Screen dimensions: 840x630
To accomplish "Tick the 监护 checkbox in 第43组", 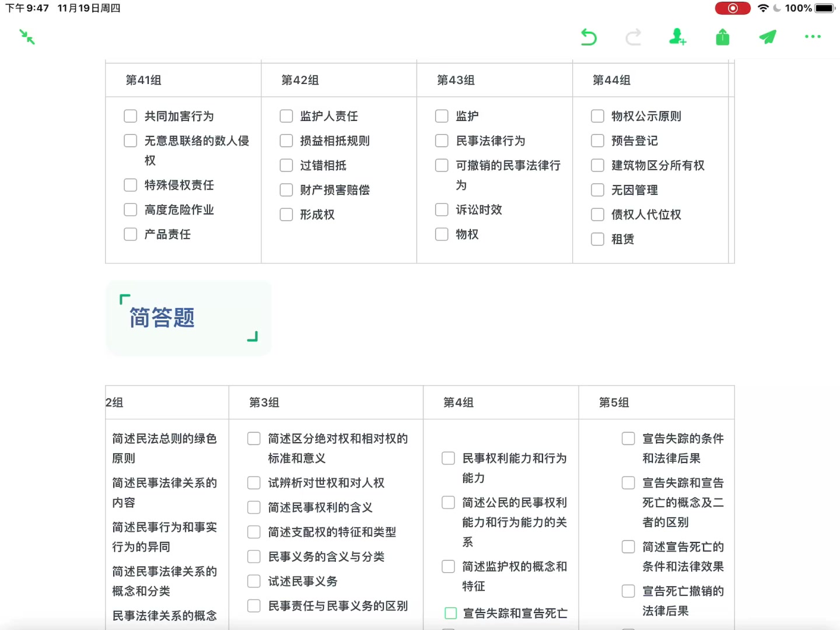I will point(442,116).
